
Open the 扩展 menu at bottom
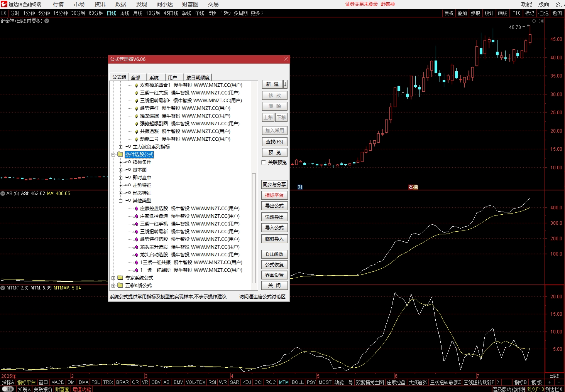pos(24,389)
